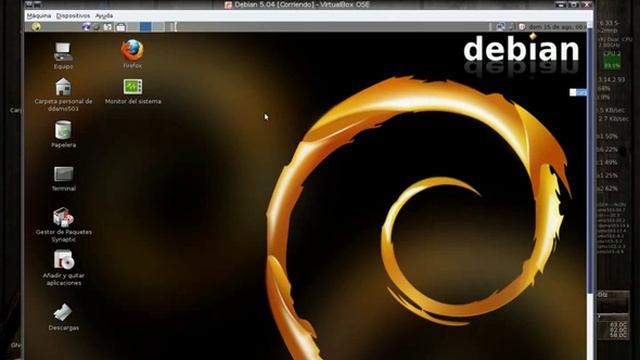Open the Equipo computer desktop icon
Viewport: 640px width, 360px height.
pyautogui.click(x=63, y=52)
